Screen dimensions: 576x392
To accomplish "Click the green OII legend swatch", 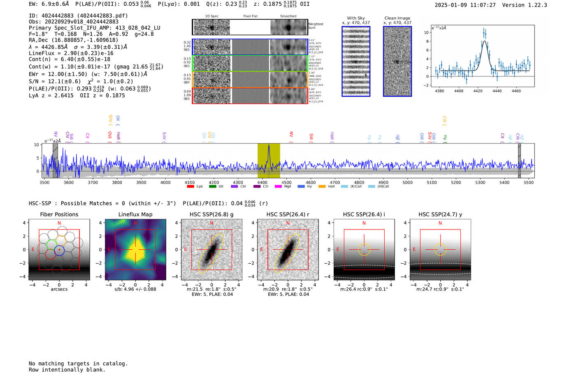I will coord(212,187).
